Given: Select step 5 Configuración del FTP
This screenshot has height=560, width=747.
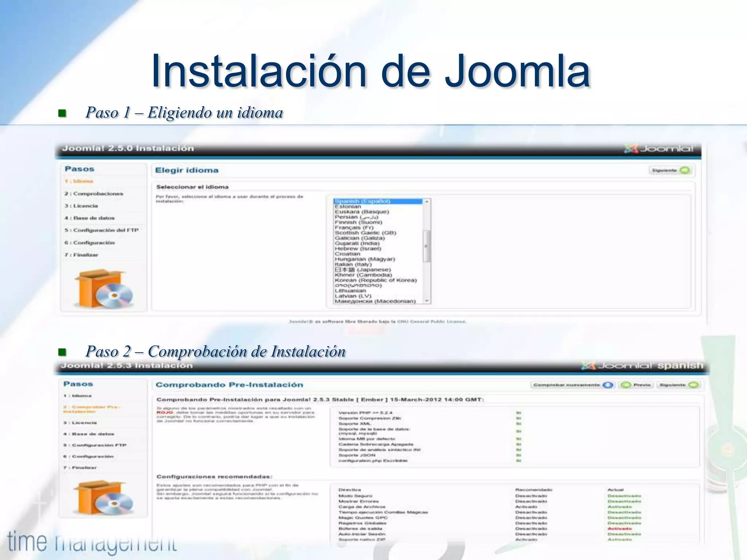Looking at the screenshot, I should (102, 230).
